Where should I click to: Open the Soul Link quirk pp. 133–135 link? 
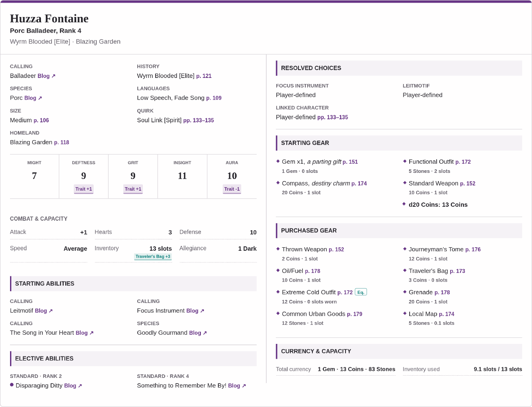[199, 120]
